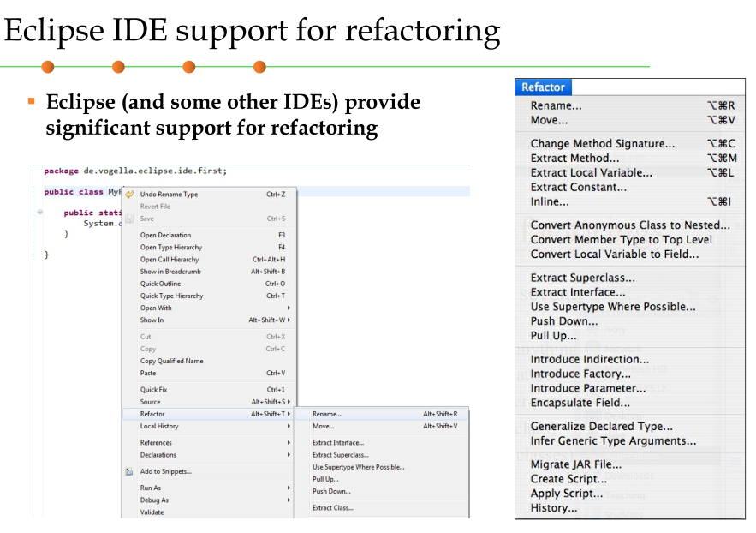Choose Convert Member Type to Top Level

[630, 240]
